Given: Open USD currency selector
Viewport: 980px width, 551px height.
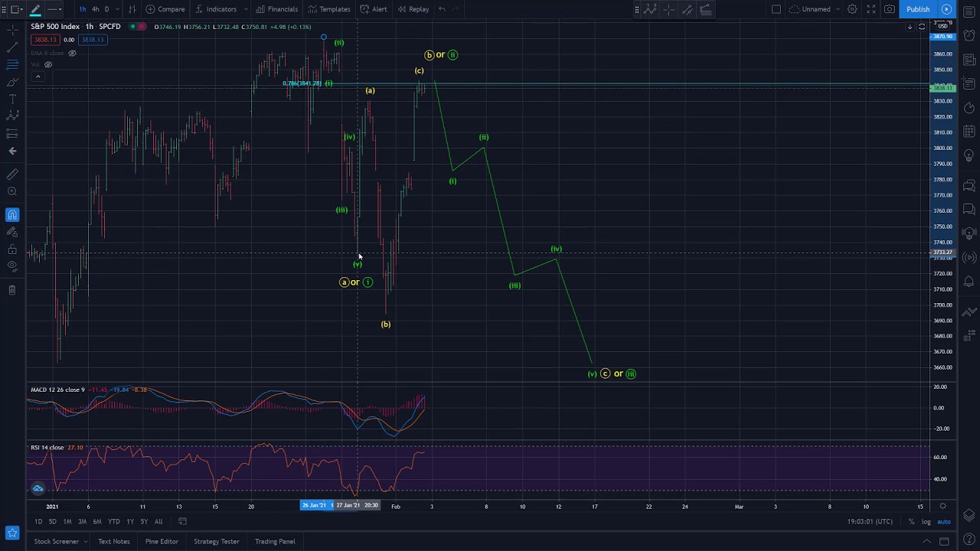Looking at the screenshot, I should click(942, 26).
